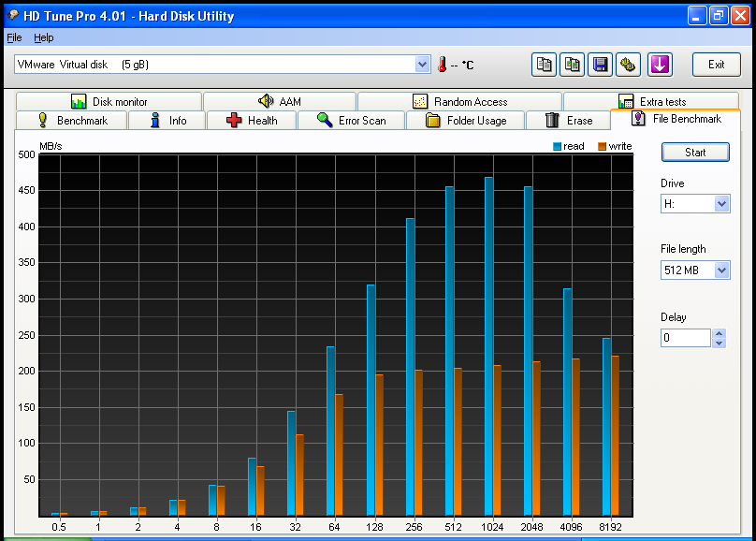
Task: Open the AAM tab
Action: [x=280, y=102]
